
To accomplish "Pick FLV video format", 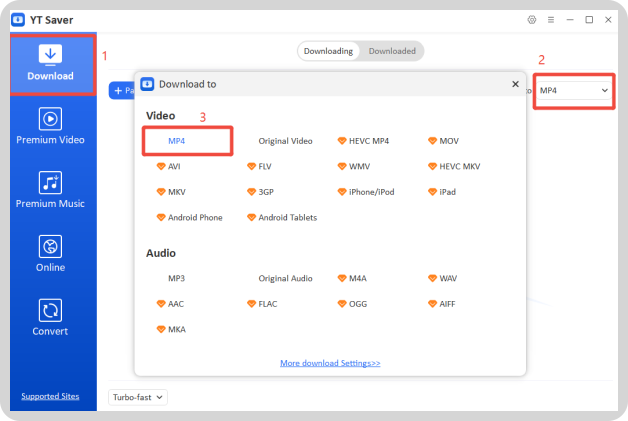I will [259, 166].
